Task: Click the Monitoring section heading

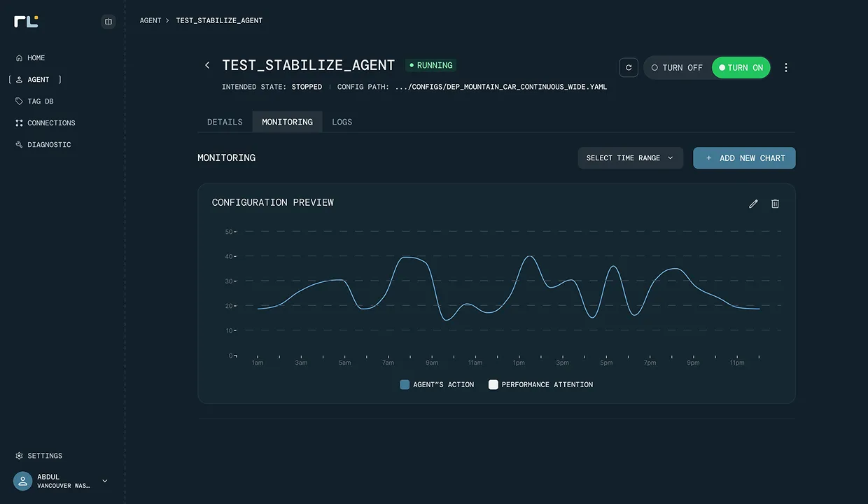Action: click(x=227, y=157)
